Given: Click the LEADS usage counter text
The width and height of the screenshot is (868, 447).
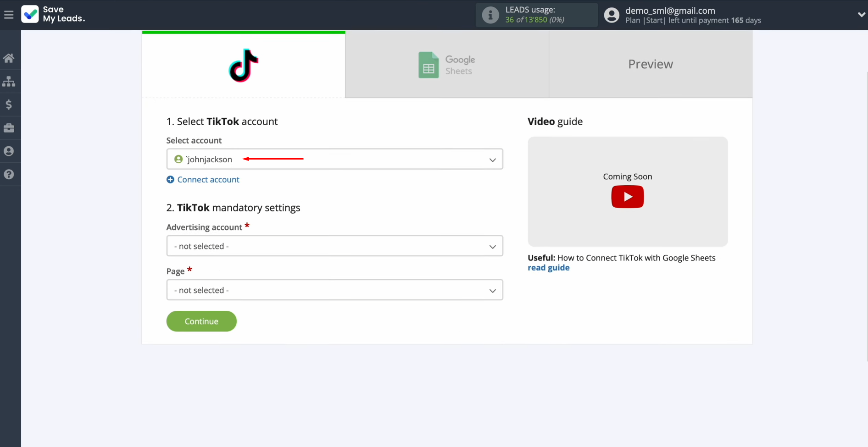Looking at the screenshot, I should (x=535, y=20).
